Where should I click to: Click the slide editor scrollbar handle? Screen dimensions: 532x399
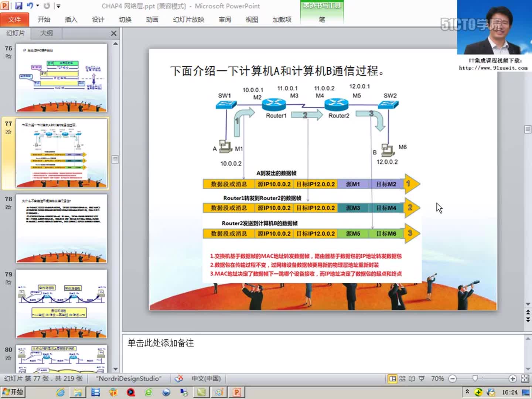pos(528,129)
